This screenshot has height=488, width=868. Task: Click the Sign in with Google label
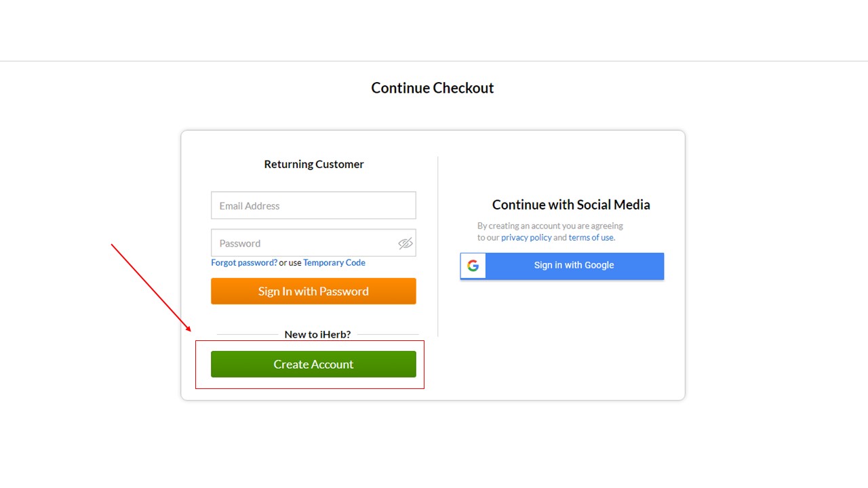[574, 265]
